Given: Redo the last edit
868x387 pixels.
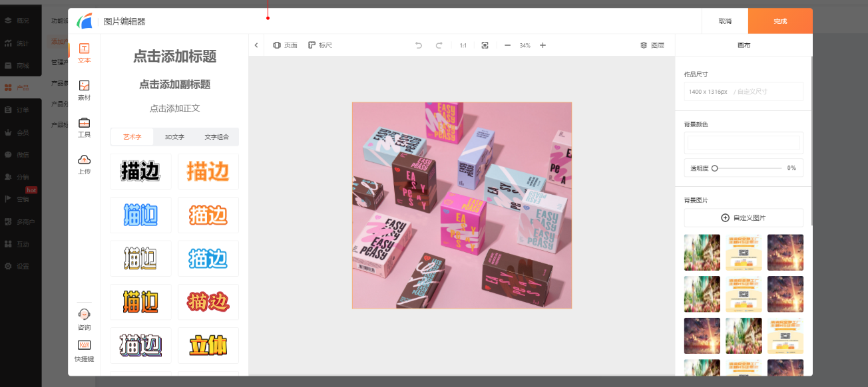Looking at the screenshot, I should (x=439, y=45).
